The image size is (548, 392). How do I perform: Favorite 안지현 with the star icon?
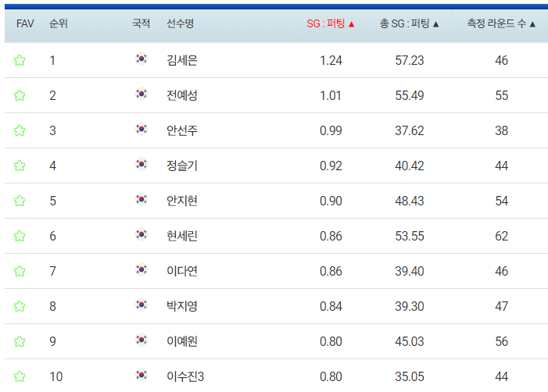tap(20, 201)
